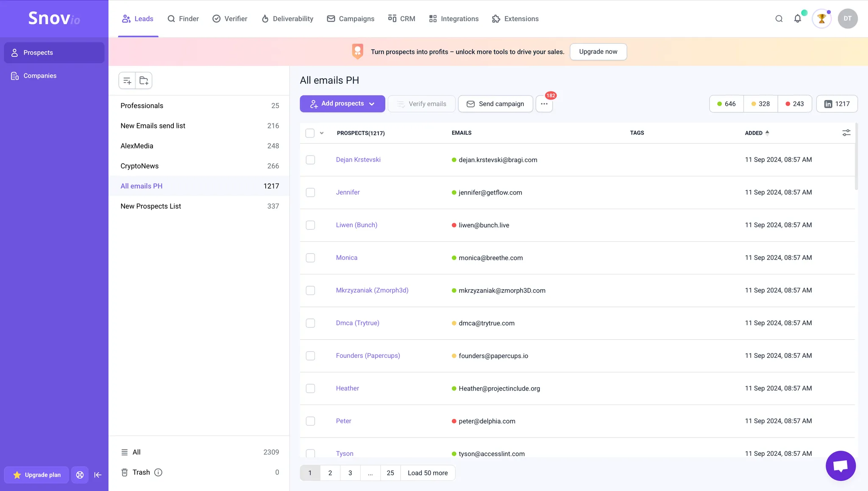Open the three-dots more actions button
The height and width of the screenshot is (491, 868).
click(x=544, y=104)
